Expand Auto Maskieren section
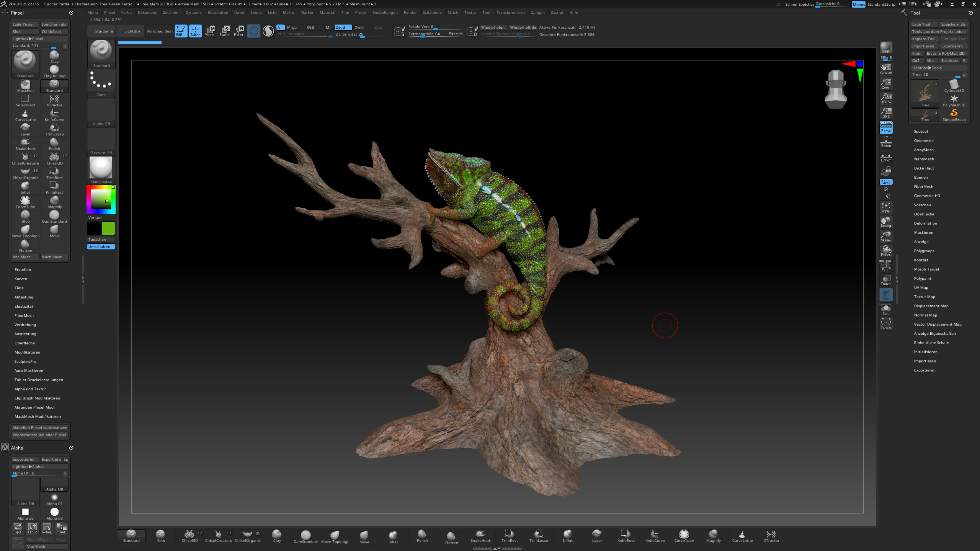980x551 pixels. point(29,370)
